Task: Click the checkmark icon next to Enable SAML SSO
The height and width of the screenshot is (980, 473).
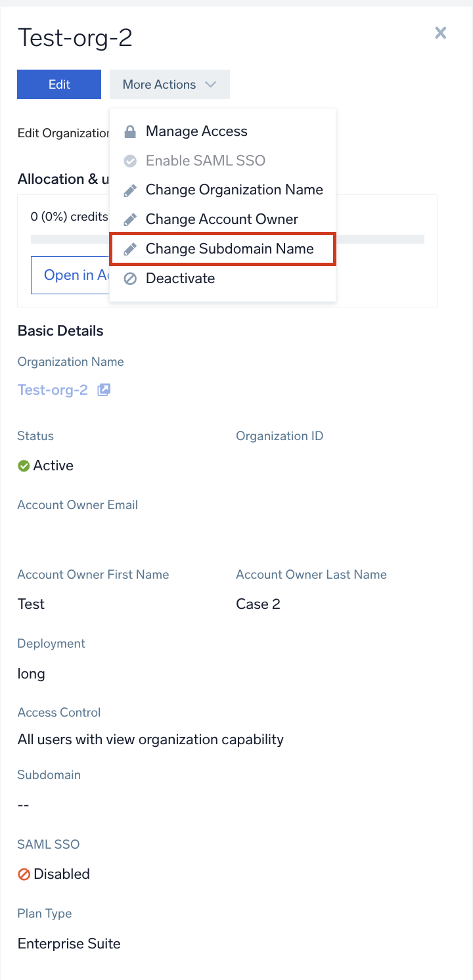Action: [130, 161]
